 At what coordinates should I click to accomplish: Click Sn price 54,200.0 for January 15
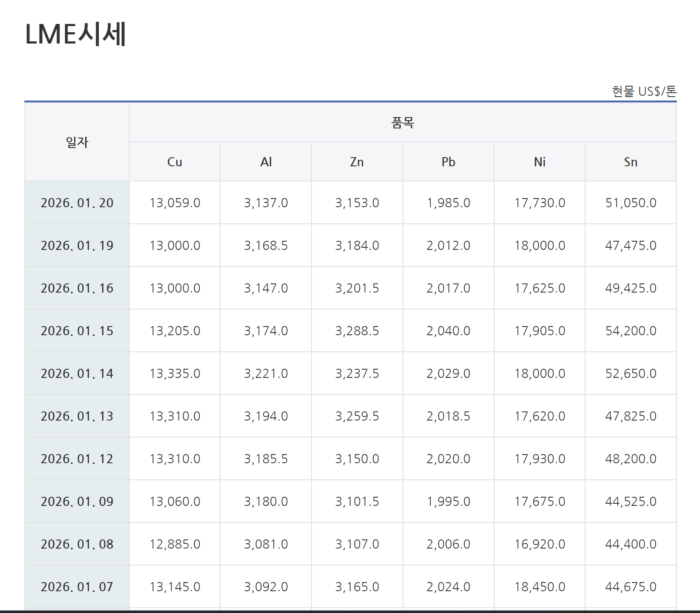tap(631, 331)
